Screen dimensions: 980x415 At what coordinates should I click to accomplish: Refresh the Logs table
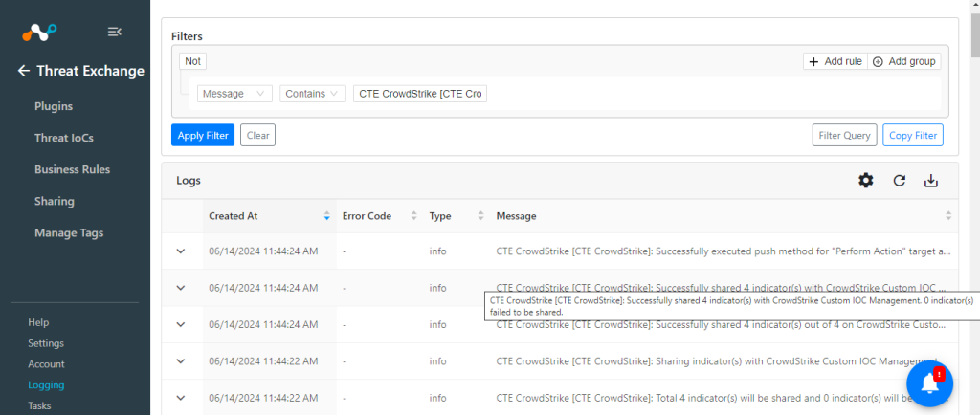click(899, 181)
